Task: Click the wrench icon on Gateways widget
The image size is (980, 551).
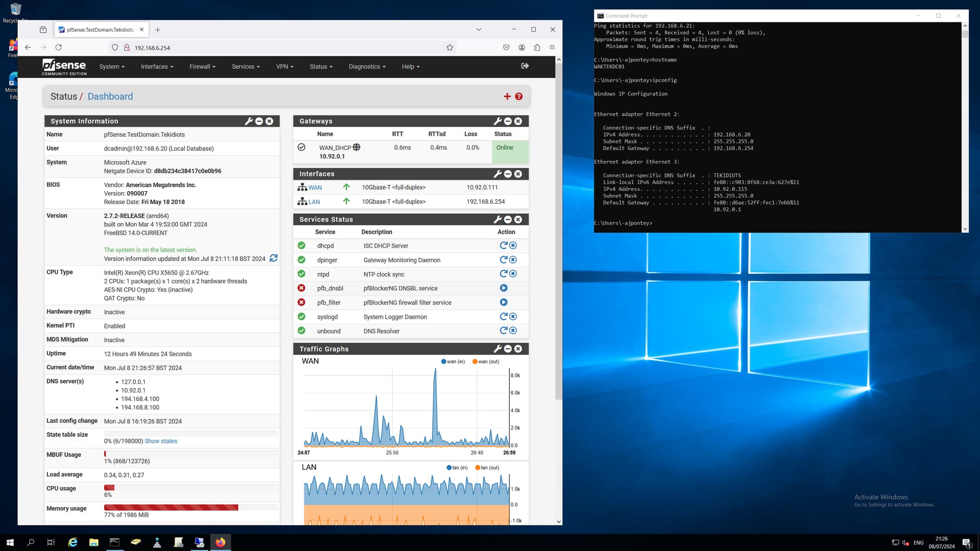Action: point(497,121)
